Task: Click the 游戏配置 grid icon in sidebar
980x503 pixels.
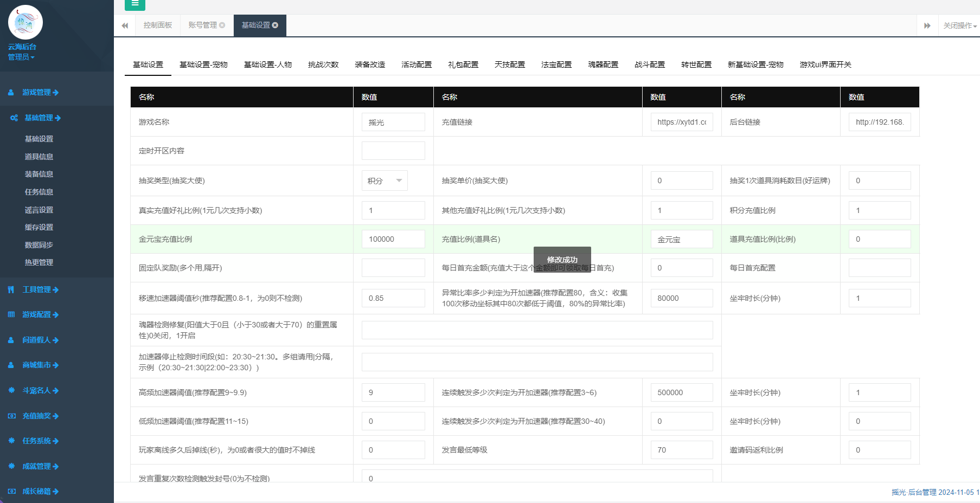Action: [11, 315]
